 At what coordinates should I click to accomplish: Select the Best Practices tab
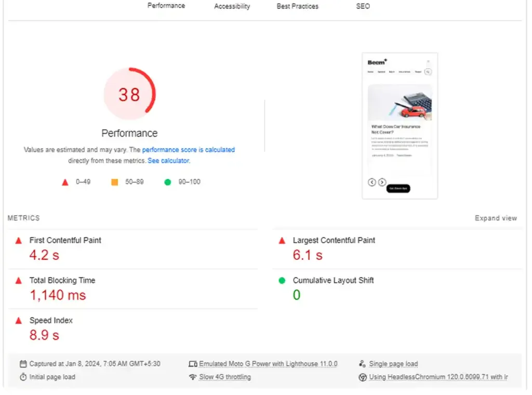coord(298,6)
